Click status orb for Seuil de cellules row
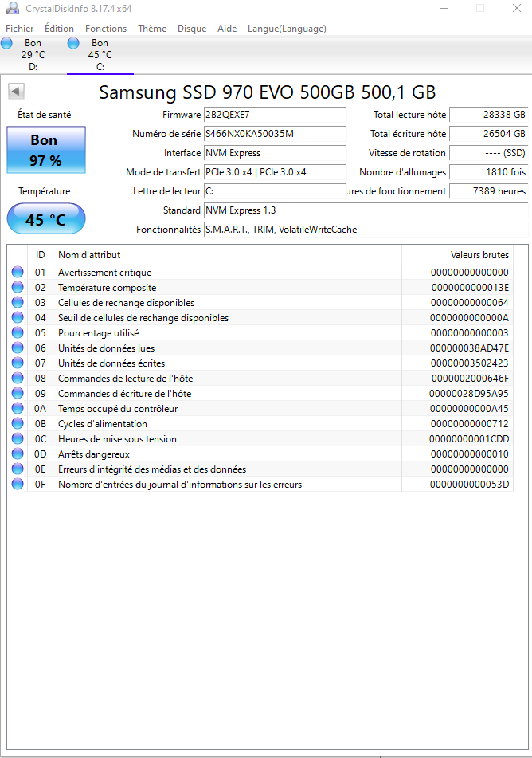 (18, 317)
